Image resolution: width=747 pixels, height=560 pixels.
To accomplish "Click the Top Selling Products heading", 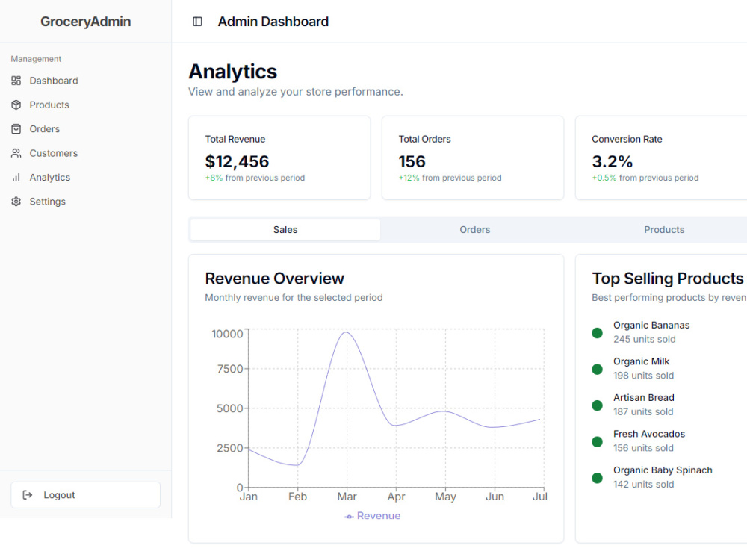I will click(667, 279).
